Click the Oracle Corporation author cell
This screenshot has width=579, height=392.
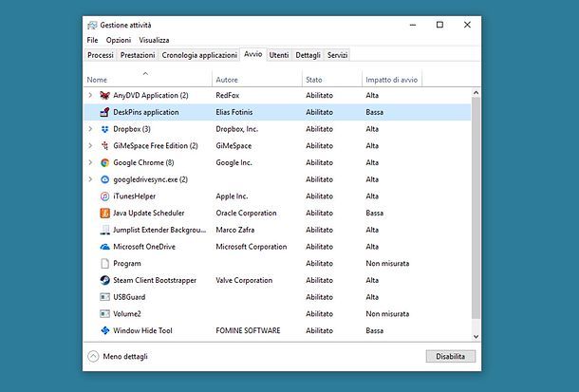(x=246, y=213)
